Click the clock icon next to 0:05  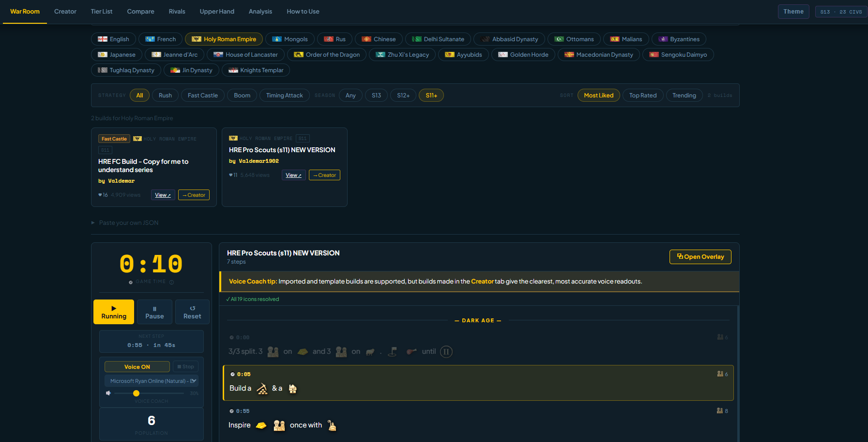[x=232, y=374]
